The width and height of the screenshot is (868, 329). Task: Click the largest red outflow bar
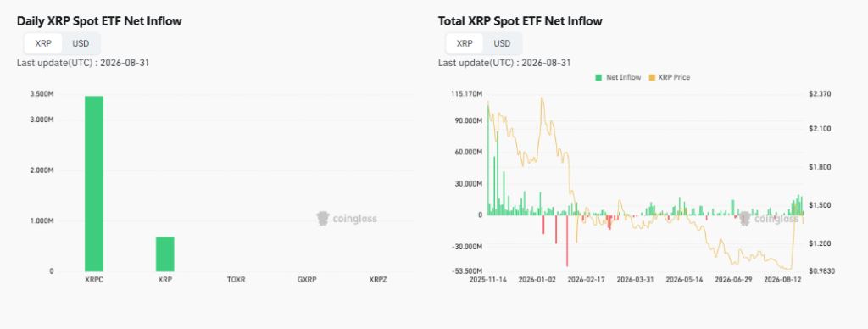[567, 241]
